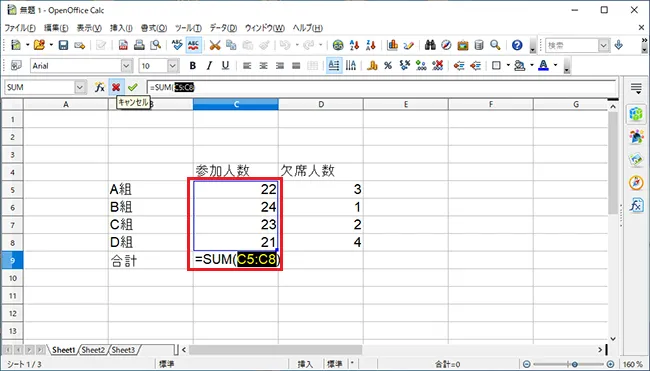Align cell text left
The image size is (650, 371).
point(247,65)
